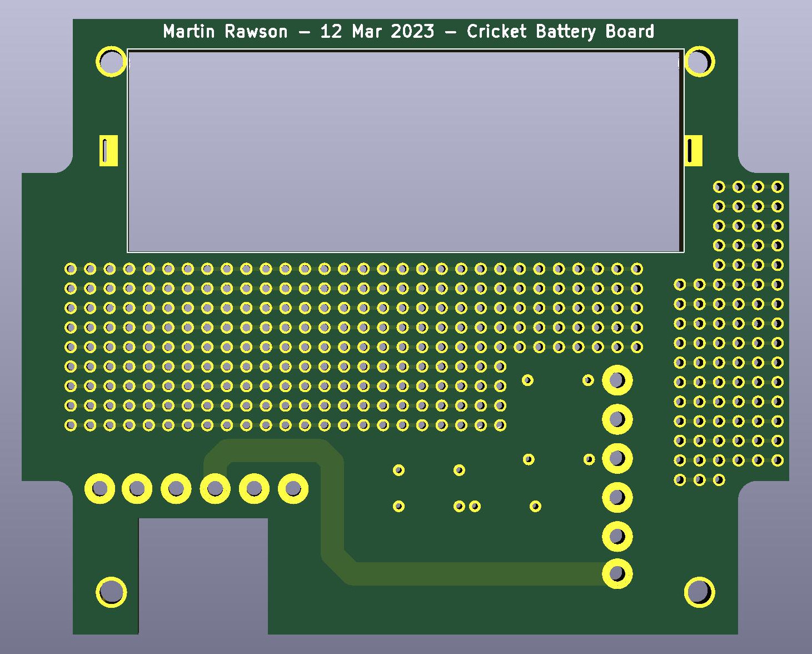Screen dimensions: 812x654
Task: Select the bottom-right corner mounting hole
Action: pyautogui.click(x=699, y=592)
